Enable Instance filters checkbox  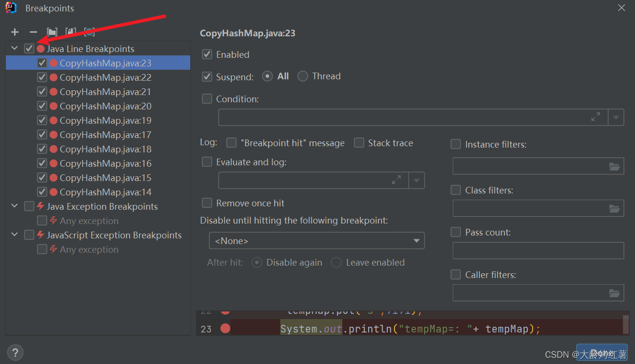[456, 144]
